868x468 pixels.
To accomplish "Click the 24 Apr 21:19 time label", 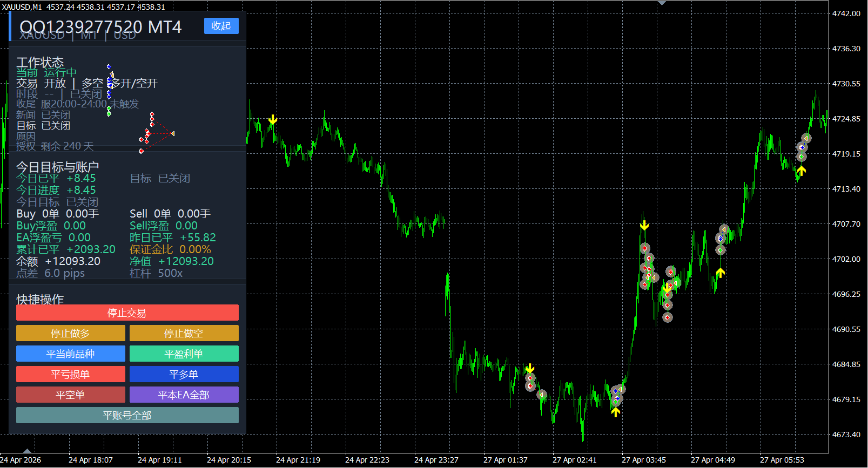I will point(298,460).
